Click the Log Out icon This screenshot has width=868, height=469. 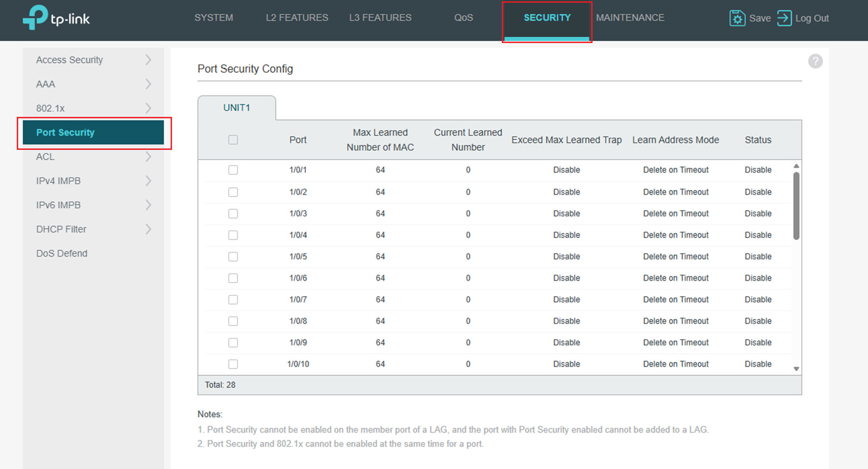point(785,18)
